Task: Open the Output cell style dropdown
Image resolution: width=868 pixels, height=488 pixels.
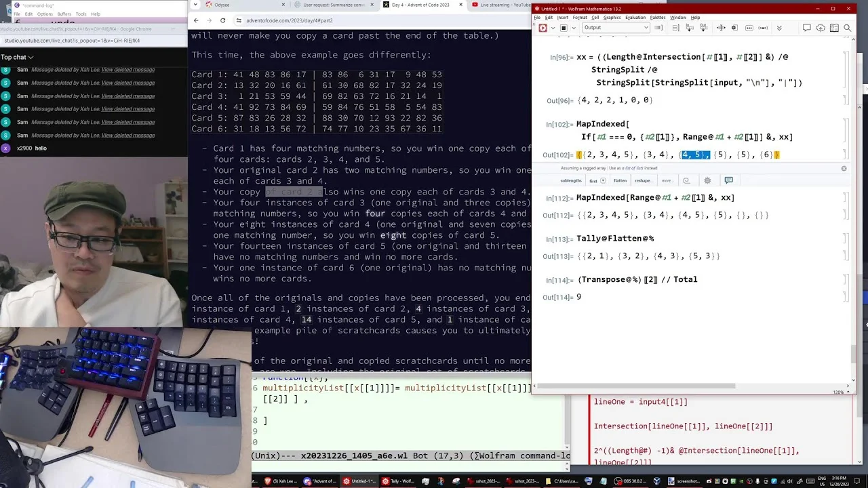Action: pyautogui.click(x=616, y=28)
